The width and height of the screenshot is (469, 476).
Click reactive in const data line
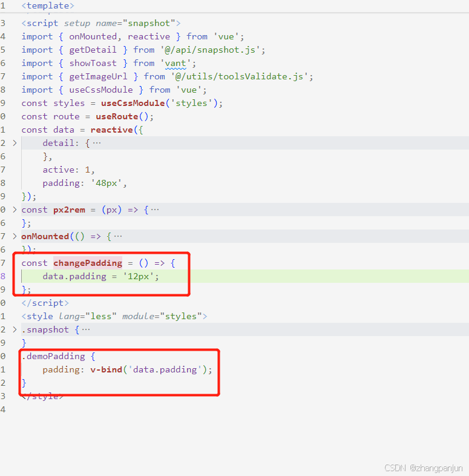(111, 130)
